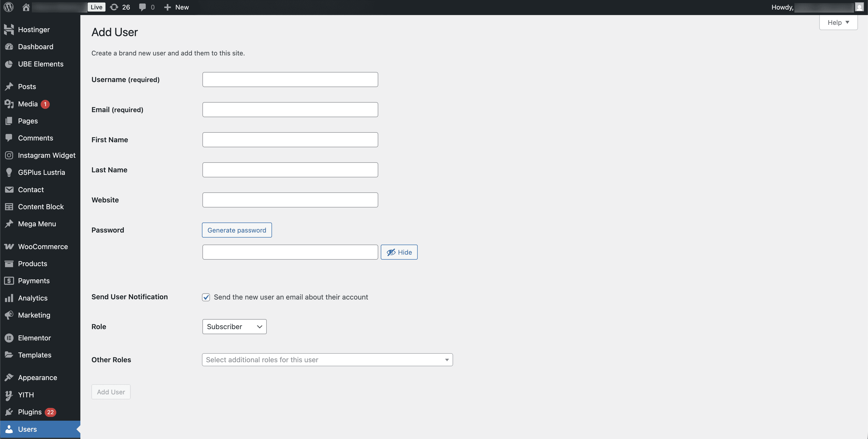Open the Plugins menu showing 22 updates

tap(30, 412)
